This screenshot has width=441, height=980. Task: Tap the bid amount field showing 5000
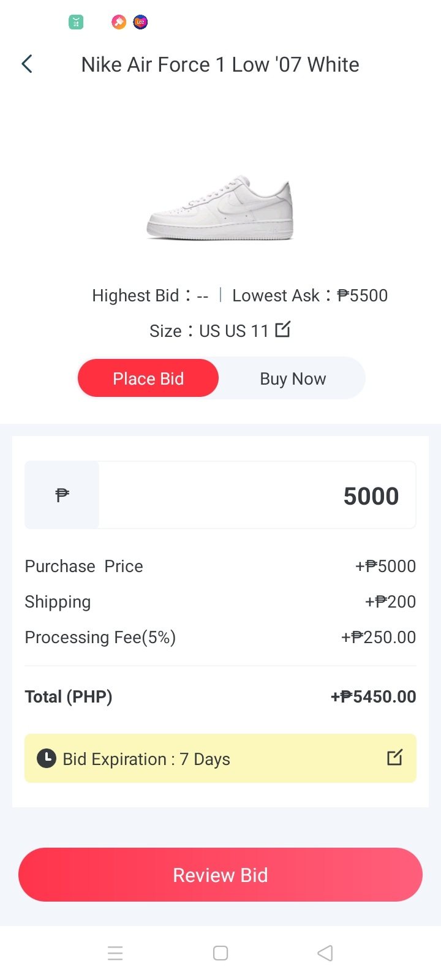(257, 496)
